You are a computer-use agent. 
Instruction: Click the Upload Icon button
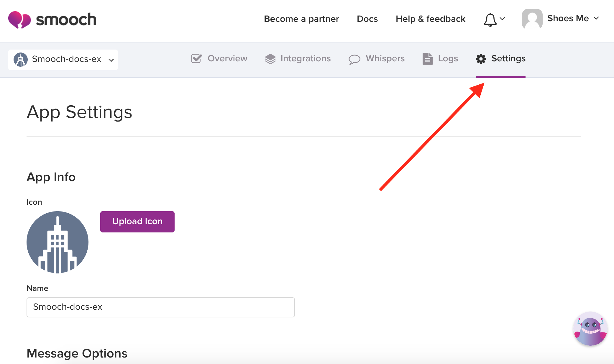(x=137, y=221)
